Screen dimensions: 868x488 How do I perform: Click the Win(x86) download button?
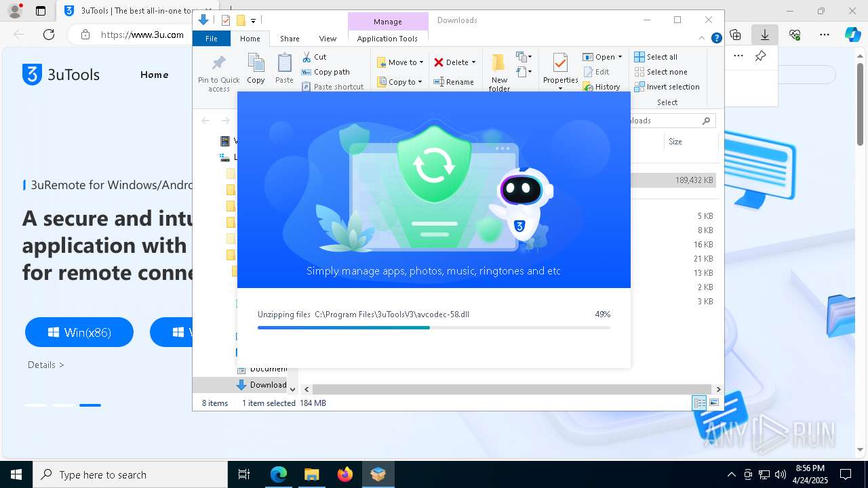point(79,332)
